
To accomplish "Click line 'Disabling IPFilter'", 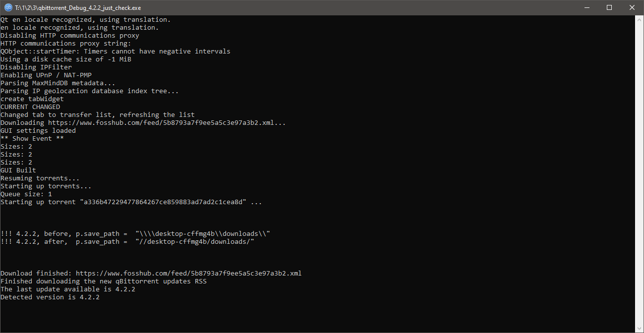I will point(36,67).
